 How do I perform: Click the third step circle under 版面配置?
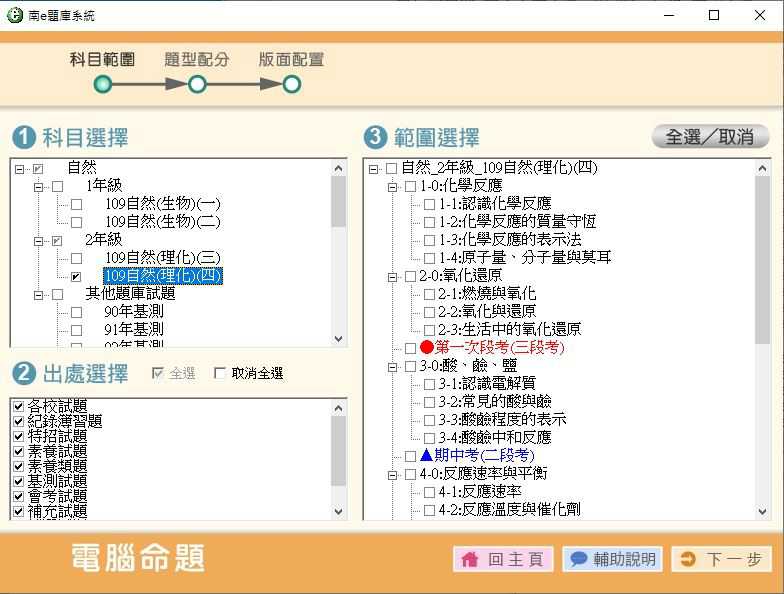(x=292, y=84)
